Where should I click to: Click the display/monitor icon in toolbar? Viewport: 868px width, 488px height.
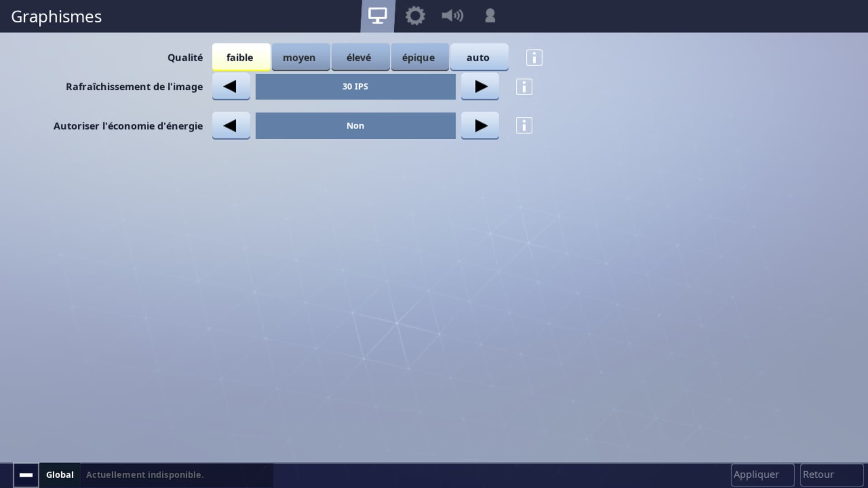377,15
